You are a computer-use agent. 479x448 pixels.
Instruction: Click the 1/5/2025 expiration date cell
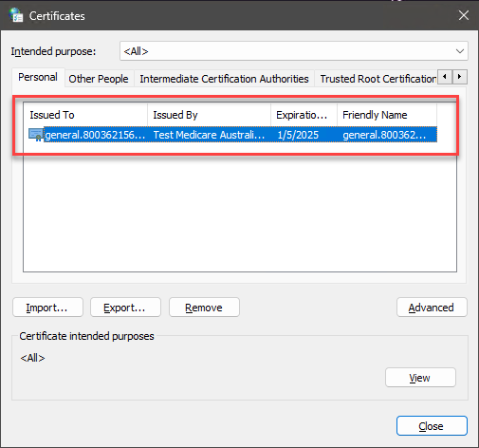[298, 135]
